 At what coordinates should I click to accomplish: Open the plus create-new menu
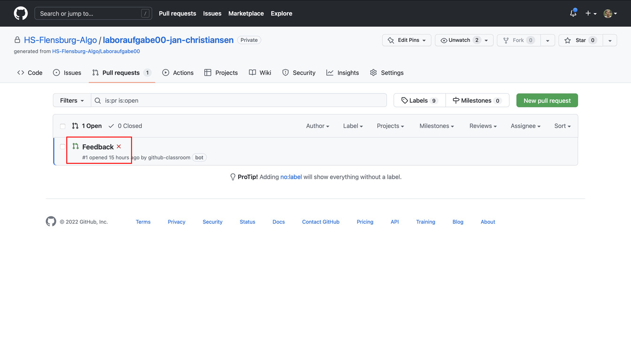[x=591, y=13]
